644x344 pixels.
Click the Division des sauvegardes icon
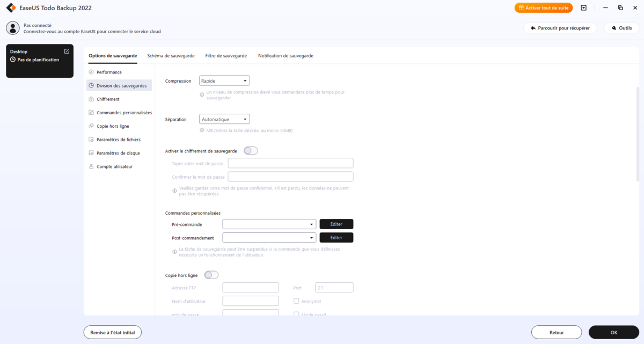(x=91, y=85)
